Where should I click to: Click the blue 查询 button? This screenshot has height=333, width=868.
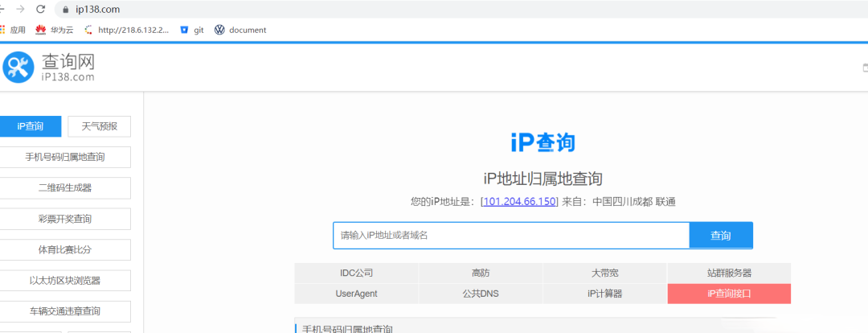721,236
